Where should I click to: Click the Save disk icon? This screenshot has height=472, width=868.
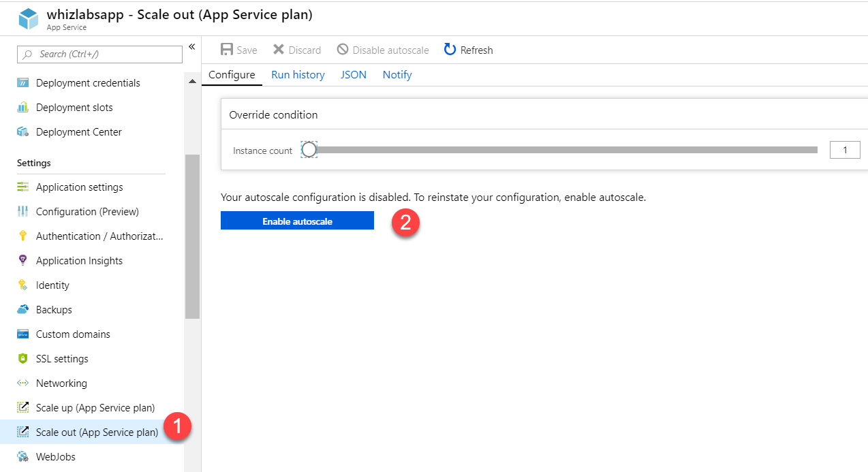click(227, 50)
